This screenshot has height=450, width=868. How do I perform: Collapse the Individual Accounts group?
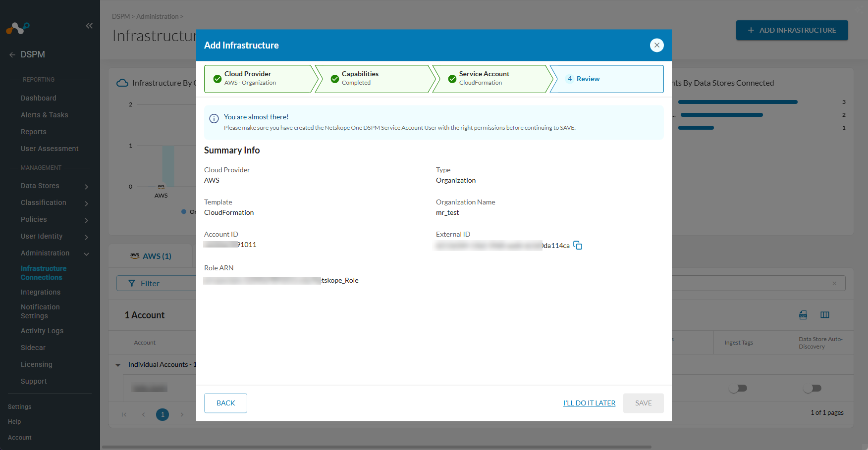118,365
